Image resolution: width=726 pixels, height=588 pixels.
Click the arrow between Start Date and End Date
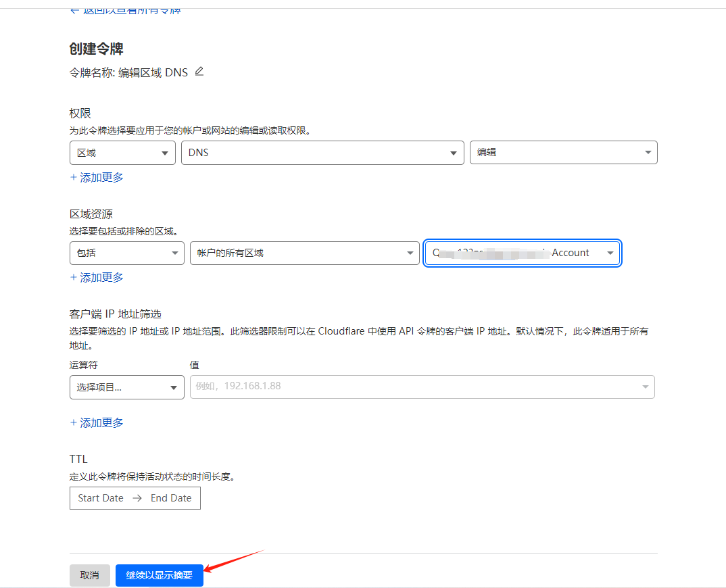point(137,498)
